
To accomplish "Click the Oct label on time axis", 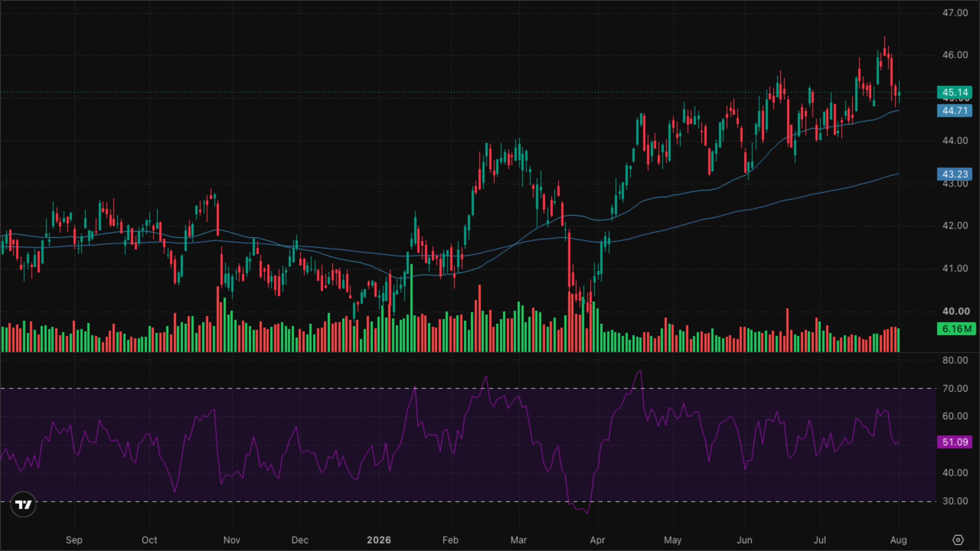I will coord(149,540).
